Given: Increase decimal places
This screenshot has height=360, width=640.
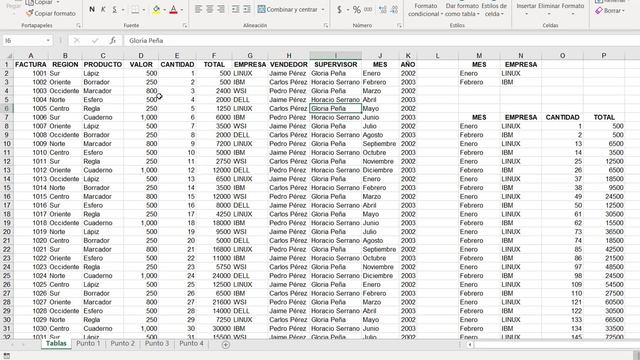Looking at the screenshot, I should click(x=382, y=9).
